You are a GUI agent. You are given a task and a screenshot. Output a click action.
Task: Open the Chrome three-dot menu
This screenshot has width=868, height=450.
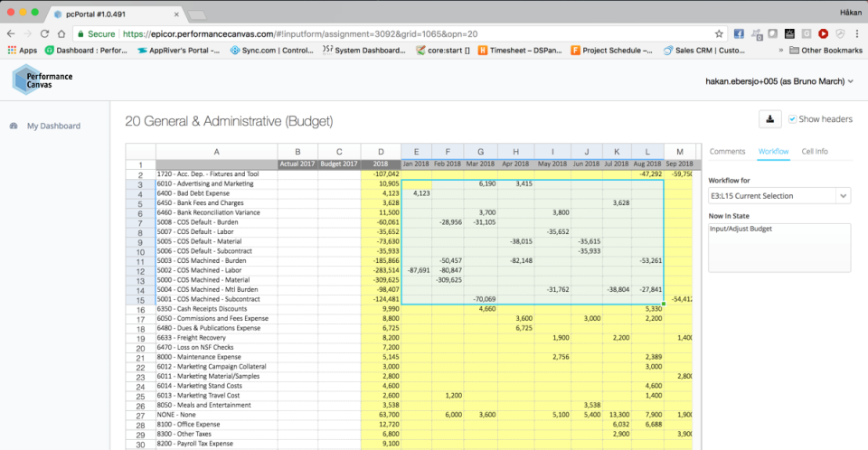[x=857, y=33]
